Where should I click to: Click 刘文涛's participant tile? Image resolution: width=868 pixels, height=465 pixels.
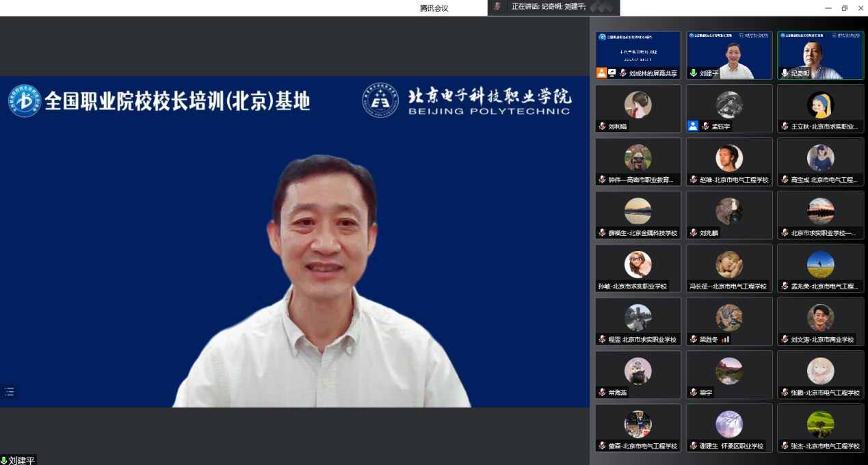(x=820, y=321)
